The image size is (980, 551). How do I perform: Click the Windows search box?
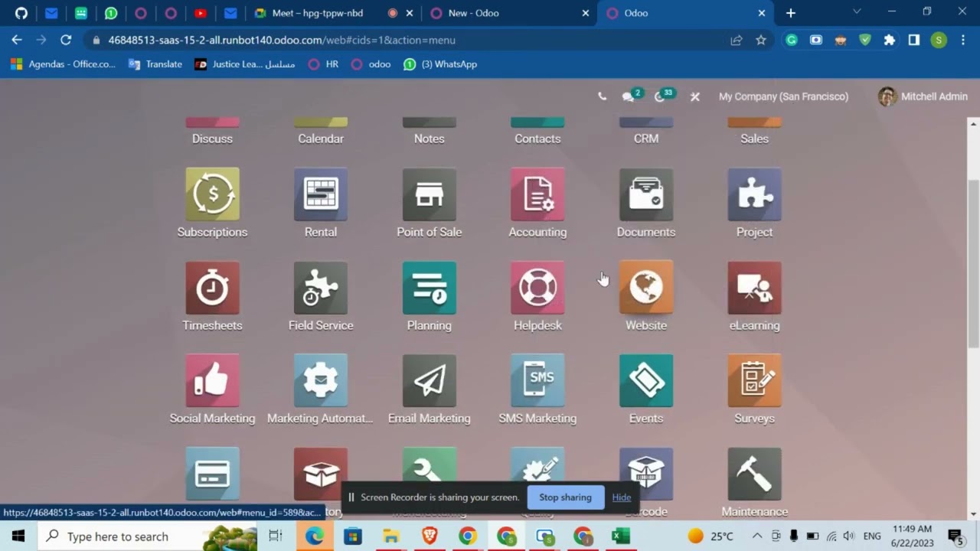coord(148,536)
